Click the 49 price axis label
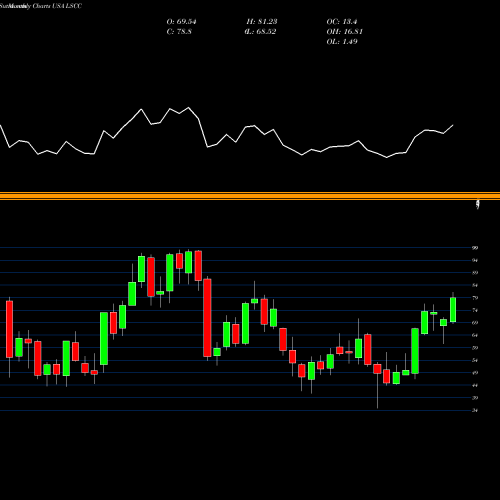The height and width of the screenshot is (500, 500). click(475, 373)
